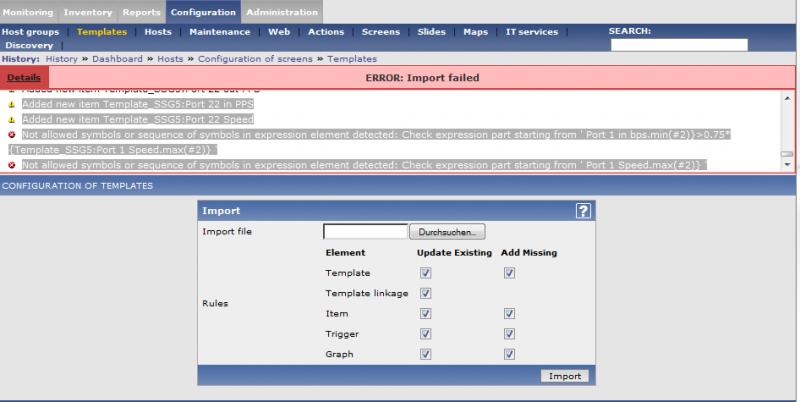
Task: Click error log scrollbar up arrow
Action: click(787, 98)
